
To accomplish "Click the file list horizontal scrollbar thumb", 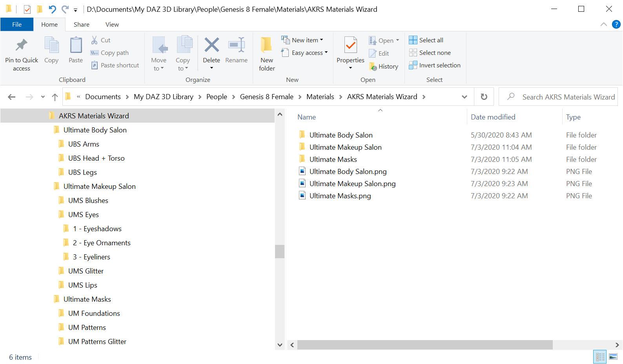I will (x=425, y=345).
